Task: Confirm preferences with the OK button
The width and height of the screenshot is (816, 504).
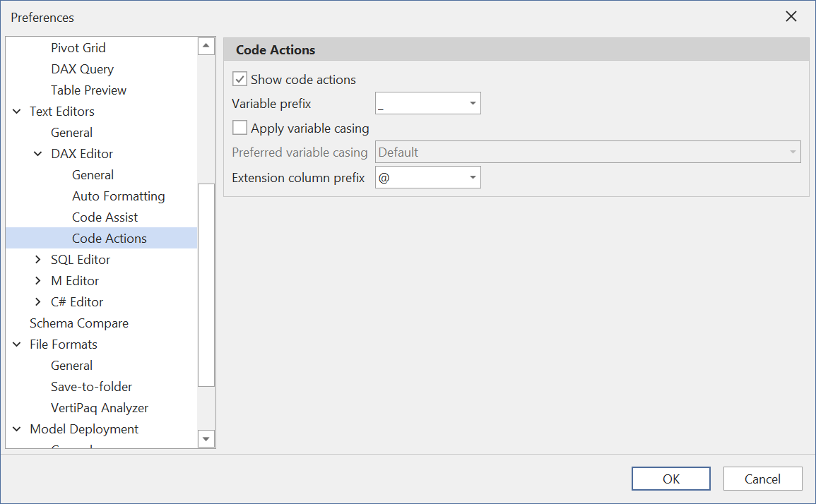Action: tap(670, 478)
